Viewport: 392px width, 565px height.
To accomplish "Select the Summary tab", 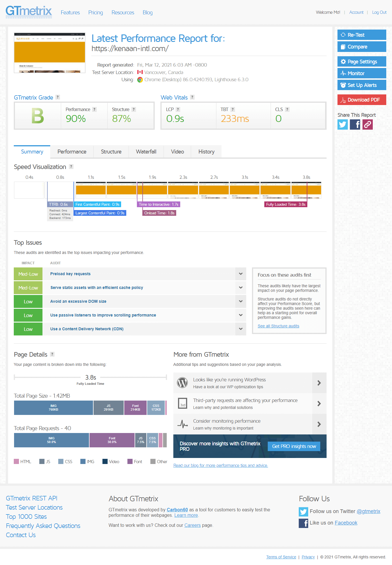I will [32, 152].
